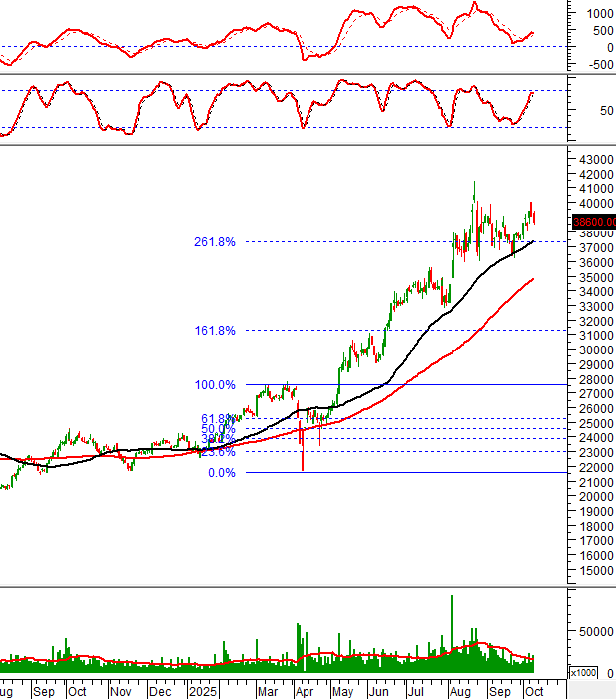The height and width of the screenshot is (699, 616).
Task: Select the 161.8% Fibonacci extension label
Action: [x=216, y=331]
